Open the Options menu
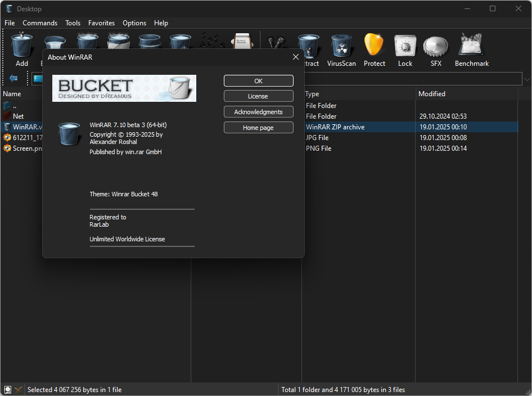 134,22
